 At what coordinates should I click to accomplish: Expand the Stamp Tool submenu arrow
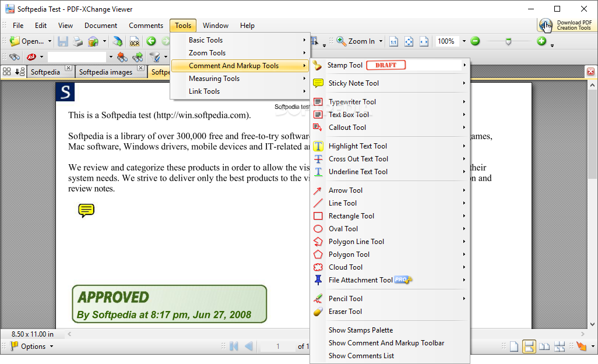(x=464, y=65)
